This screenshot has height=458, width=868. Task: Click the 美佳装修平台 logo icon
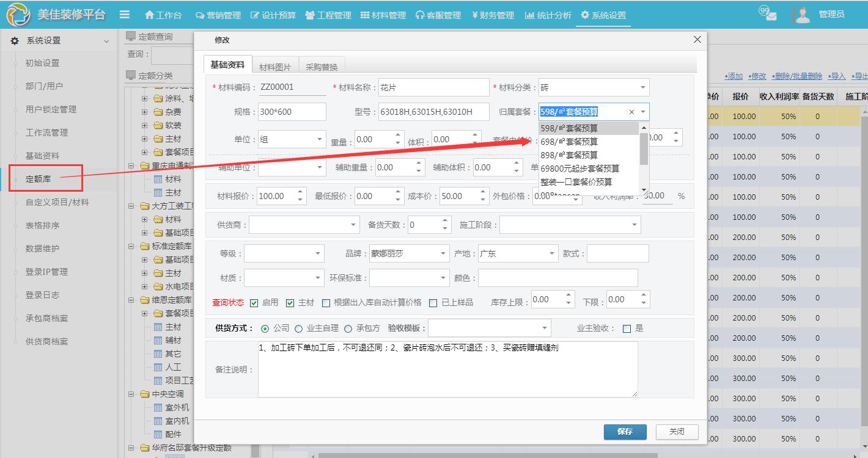pyautogui.click(x=18, y=15)
